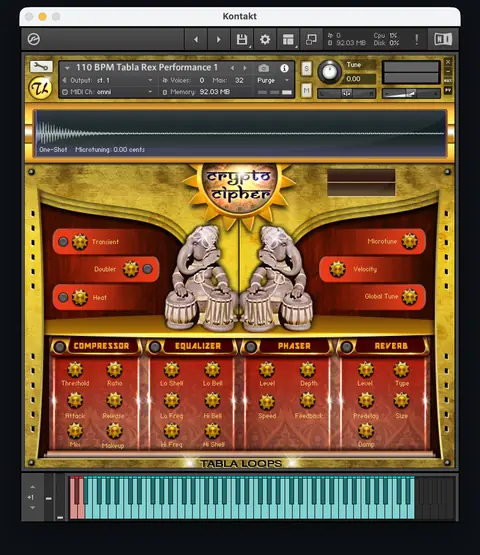Toggle the Doubler effect on
This screenshot has height=555, width=480.
coord(148,269)
